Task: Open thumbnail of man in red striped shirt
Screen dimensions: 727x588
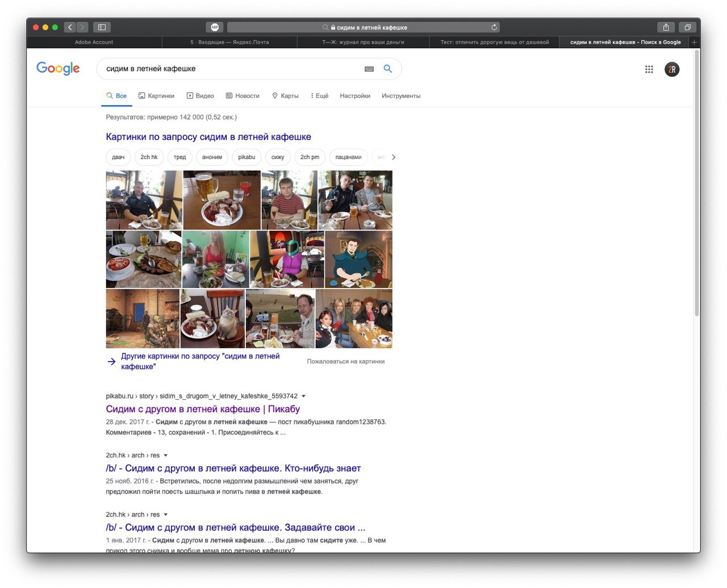Action: [290, 200]
